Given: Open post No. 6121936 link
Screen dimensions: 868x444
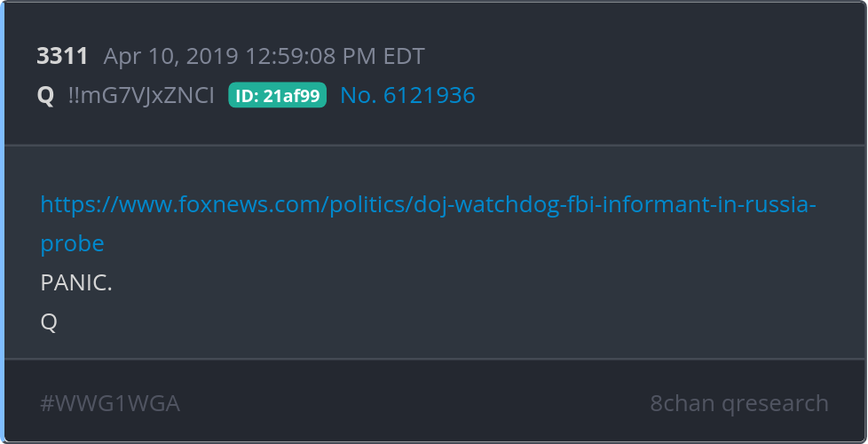Looking at the screenshot, I should click(x=407, y=95).
